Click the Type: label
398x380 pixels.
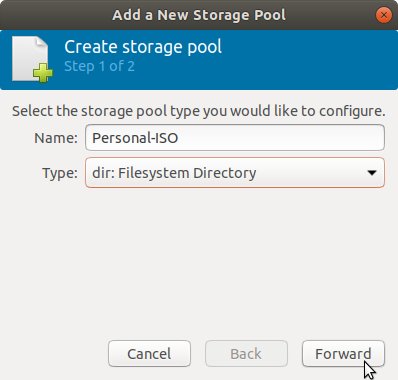60,173
